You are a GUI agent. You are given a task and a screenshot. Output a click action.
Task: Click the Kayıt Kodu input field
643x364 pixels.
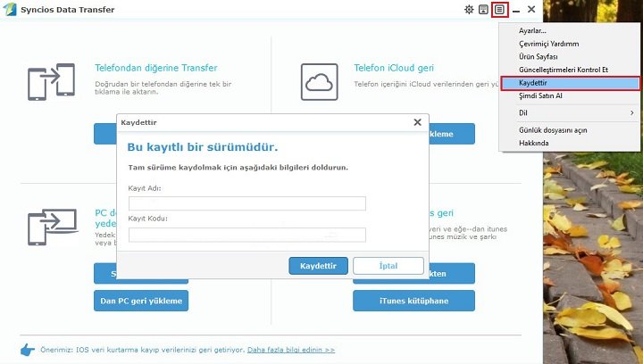pyautogui.click(x=247, y=235)
